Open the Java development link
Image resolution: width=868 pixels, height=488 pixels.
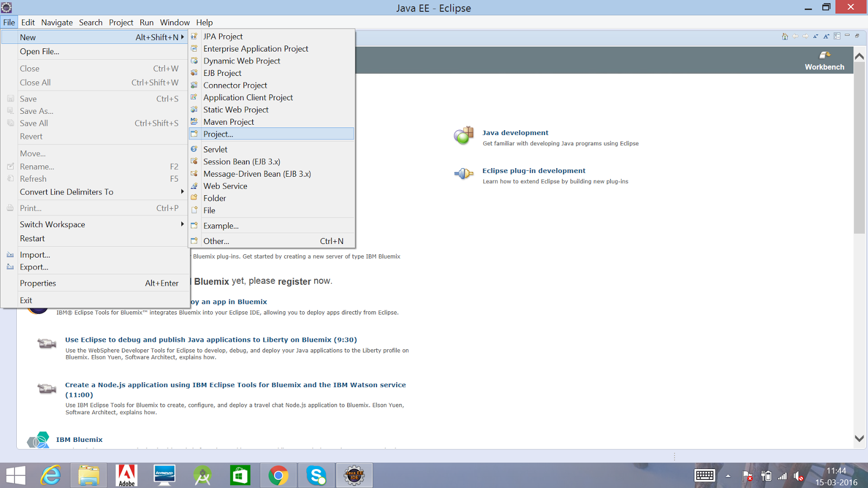515,133
